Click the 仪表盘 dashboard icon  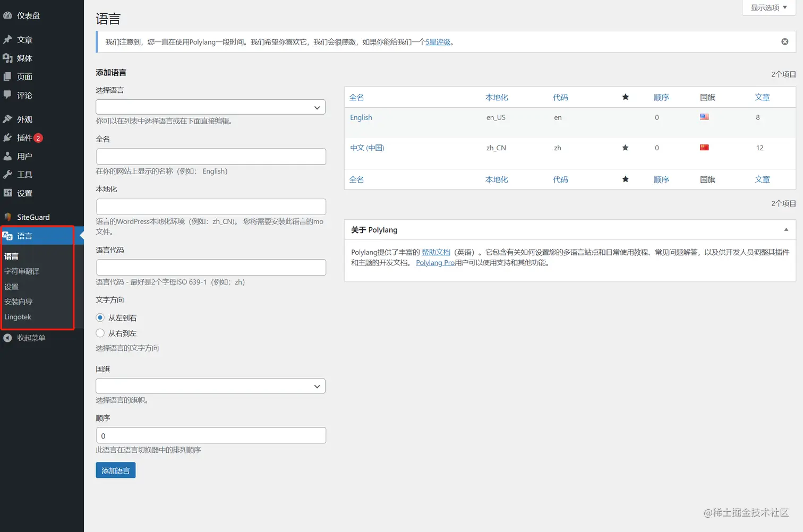(7, 15)
